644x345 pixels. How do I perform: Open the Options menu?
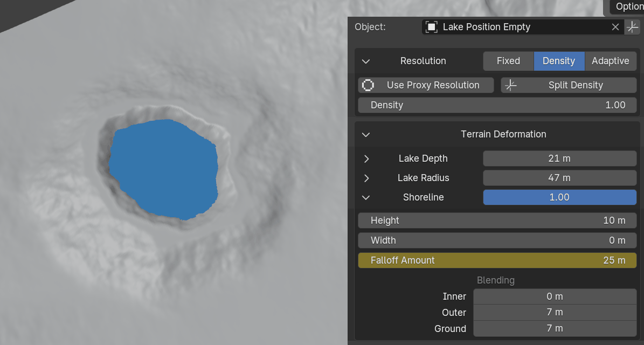[x=628, y=6]
